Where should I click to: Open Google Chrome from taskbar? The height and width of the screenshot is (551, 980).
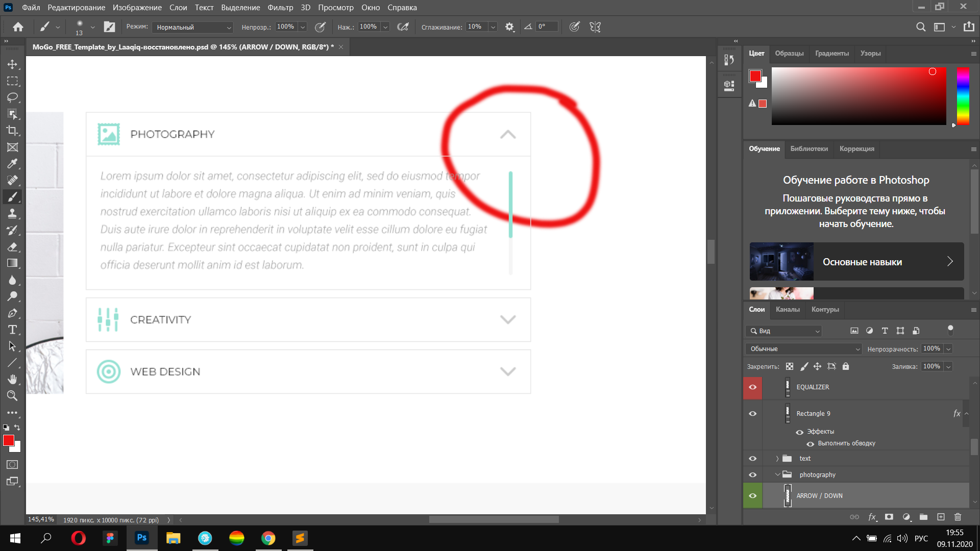click(x=268, y=538)
